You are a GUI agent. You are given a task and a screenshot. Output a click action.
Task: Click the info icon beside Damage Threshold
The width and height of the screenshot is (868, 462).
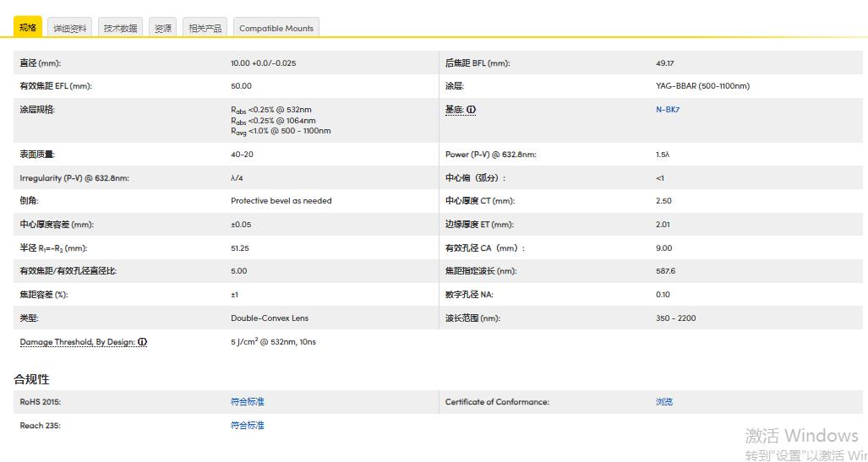click(x=142, y=342)
